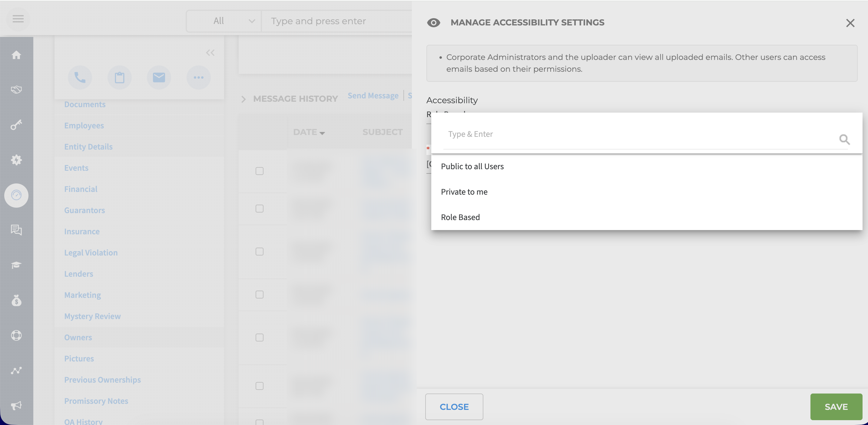Go to Home in sidebar
The width and height of the screenshot is (868, 425).
click(16, 55)
